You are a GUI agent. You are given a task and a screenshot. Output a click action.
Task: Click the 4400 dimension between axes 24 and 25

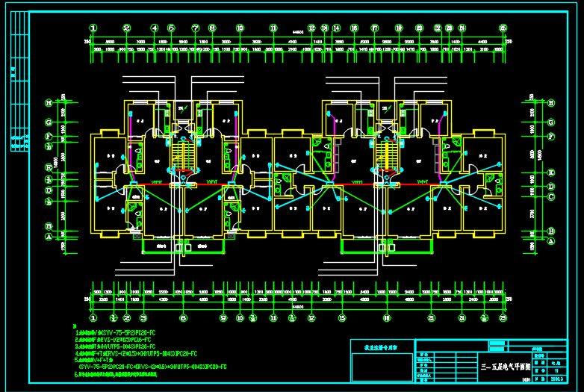pyautogui.click(x=482, y=42)
